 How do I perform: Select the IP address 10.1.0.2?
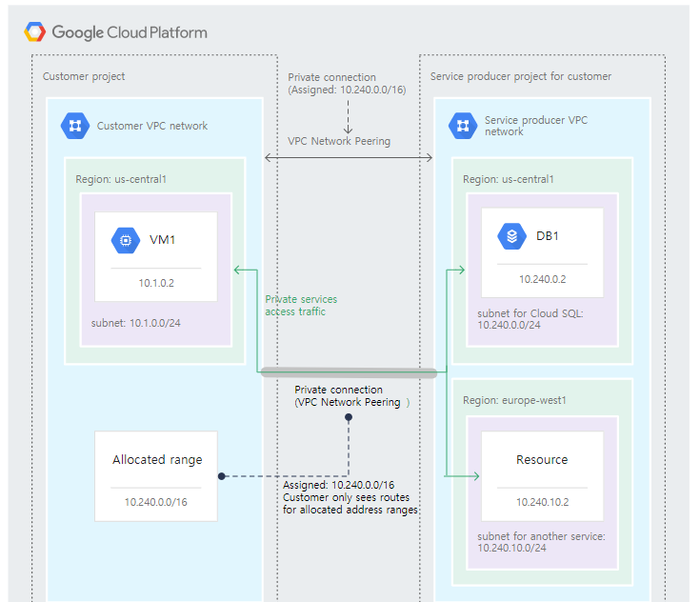(156, 283)
